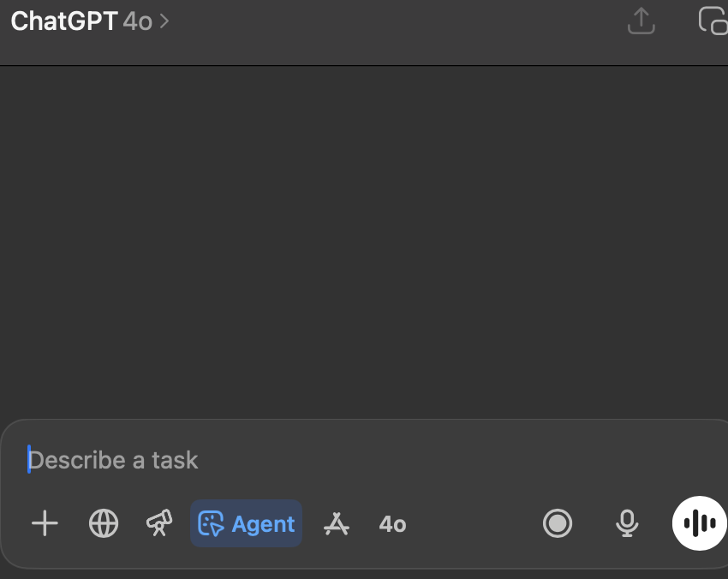
Task: Start dictation with microphone icon
Action: pyautogui.click(x=627, y=523)
